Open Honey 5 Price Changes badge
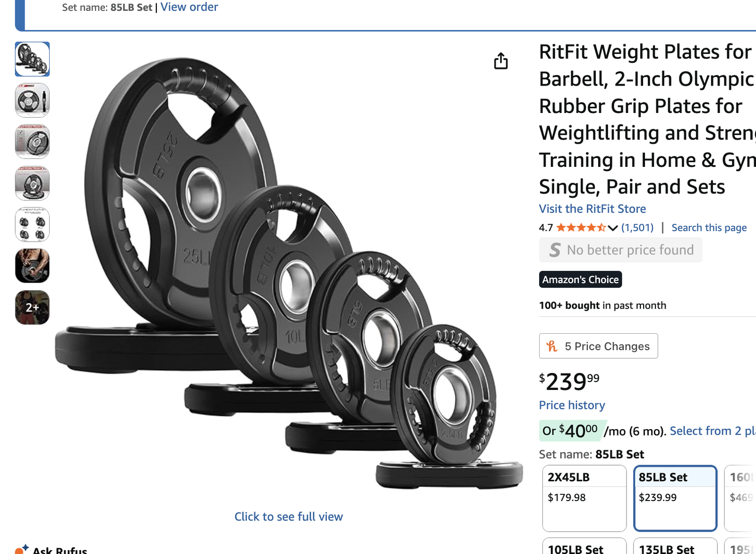 tap(598, 346)
